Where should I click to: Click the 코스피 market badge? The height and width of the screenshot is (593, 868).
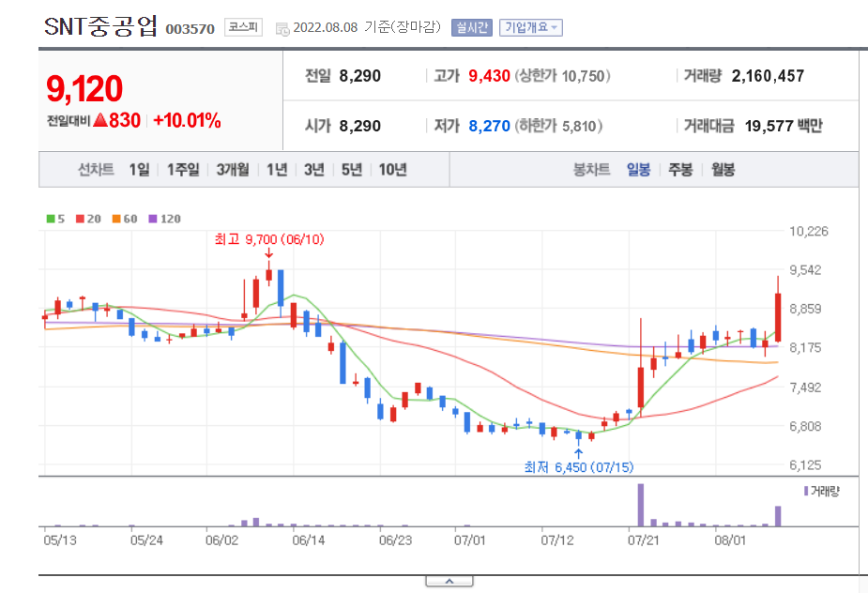point(243,27)
